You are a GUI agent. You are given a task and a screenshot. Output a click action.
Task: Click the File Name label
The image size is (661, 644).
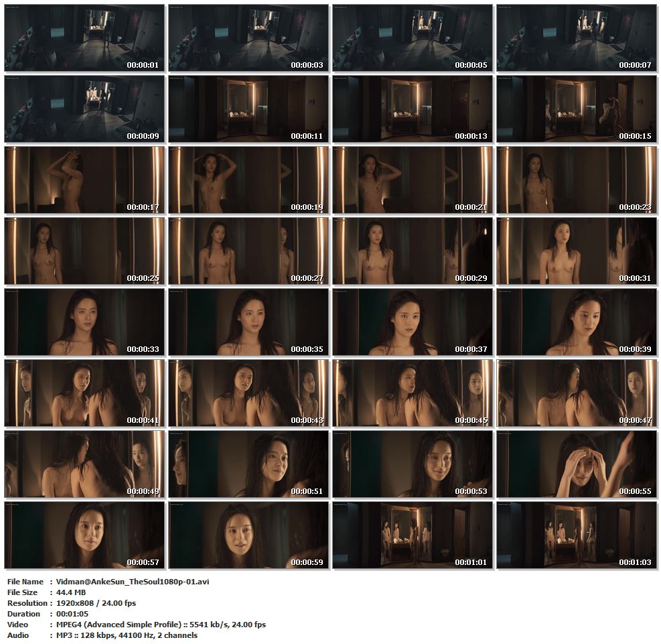tap(25, 582)
